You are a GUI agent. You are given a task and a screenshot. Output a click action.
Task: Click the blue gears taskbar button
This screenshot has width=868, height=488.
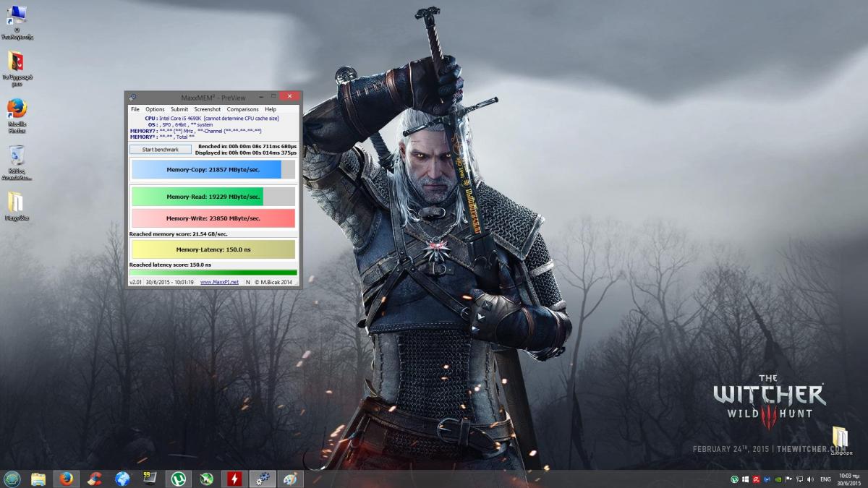(263, 479)
